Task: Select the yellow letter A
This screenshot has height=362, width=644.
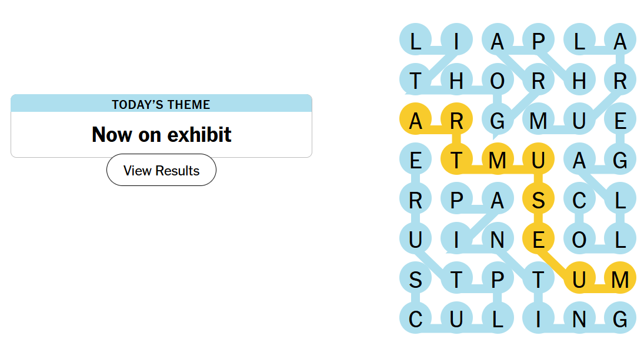Action: 415,121
